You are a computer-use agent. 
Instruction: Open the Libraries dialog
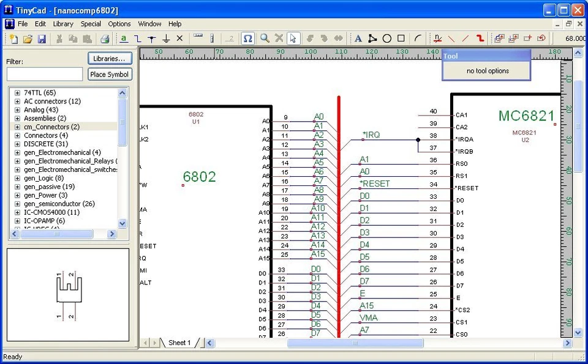click(x=110, y=58)
